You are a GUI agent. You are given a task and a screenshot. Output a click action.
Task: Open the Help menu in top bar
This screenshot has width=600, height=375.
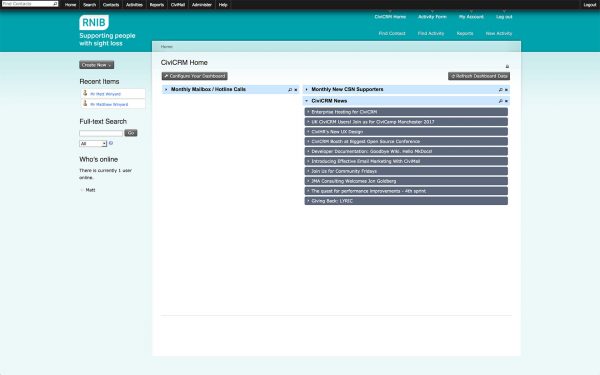223,5
